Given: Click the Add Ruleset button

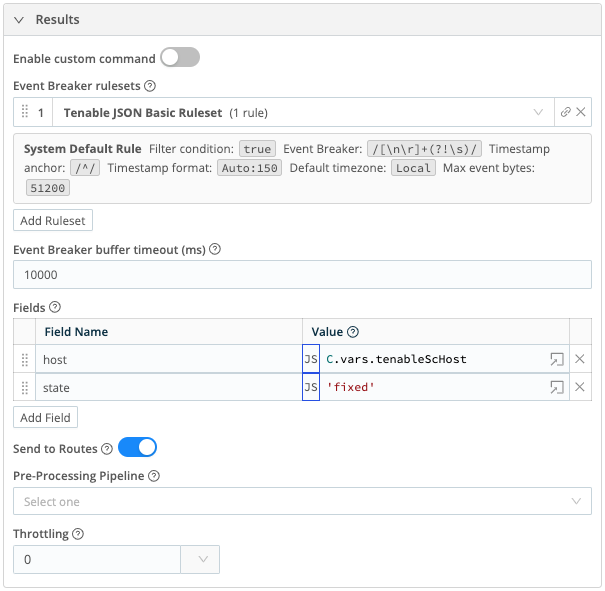Looking at the screenshot, I should (53, 220).
